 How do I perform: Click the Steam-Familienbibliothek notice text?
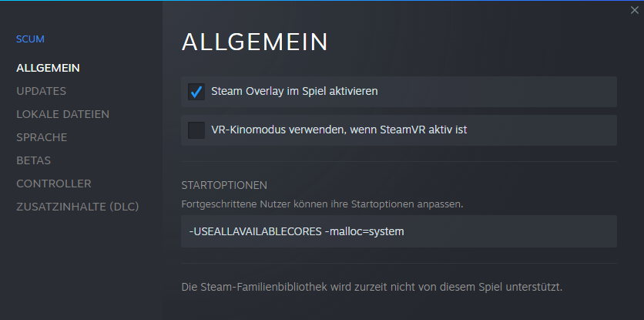[x=371, y=288]
